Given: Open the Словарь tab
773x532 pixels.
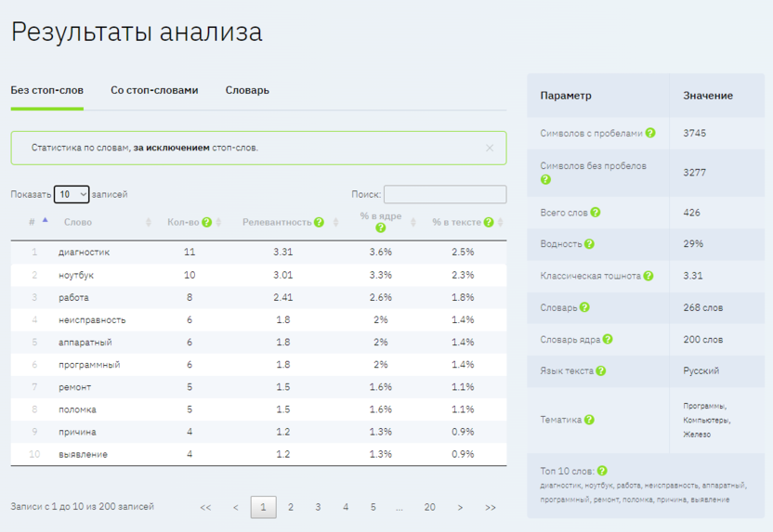Looking at the screenshot, I should coord(247,90).
